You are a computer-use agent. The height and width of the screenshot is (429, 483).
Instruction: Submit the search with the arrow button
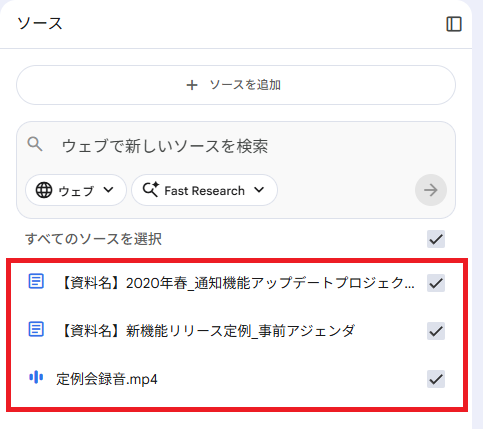point(431,190)
